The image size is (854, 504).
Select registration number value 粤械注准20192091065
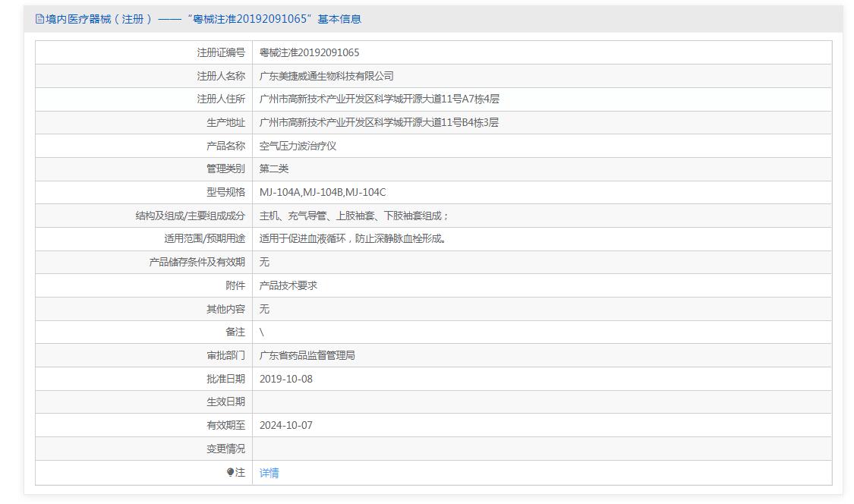tap(310, 53)
